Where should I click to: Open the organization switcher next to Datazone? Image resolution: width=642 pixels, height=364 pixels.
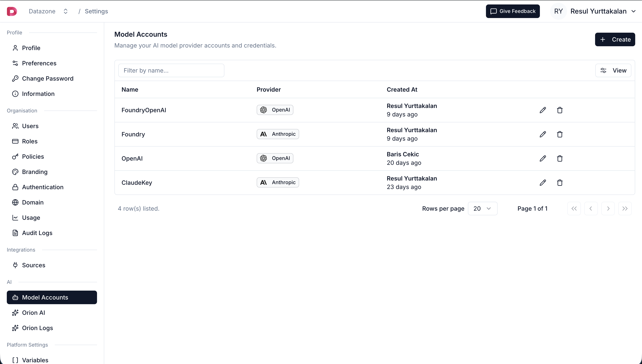pyautogui.click(x=66, y=11)
